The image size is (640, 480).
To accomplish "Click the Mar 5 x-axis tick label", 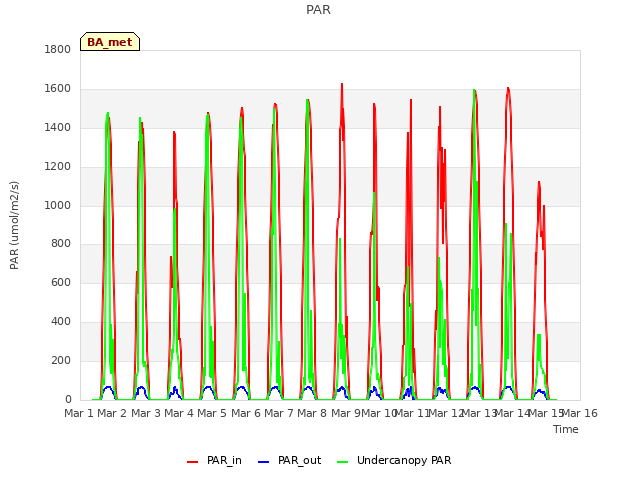I will click(x=212, y=413).
